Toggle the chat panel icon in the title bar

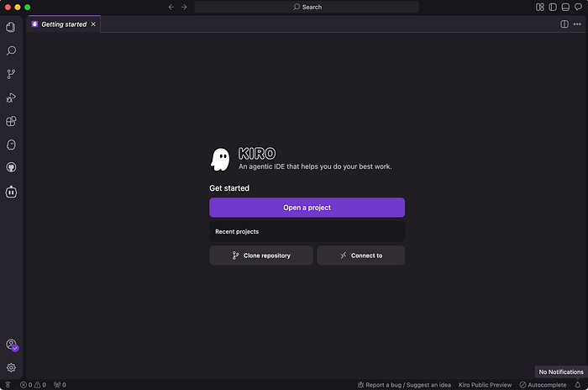pos(578,7)
